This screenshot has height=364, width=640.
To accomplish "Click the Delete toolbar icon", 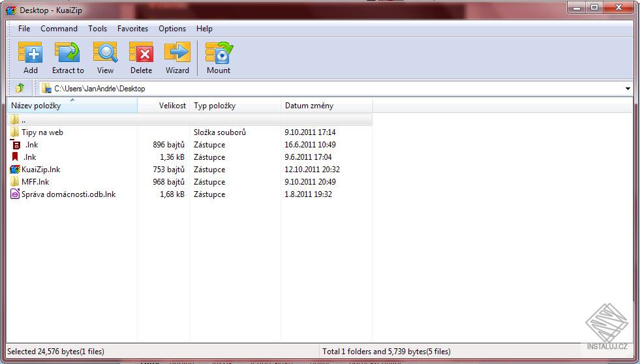I will [x=141, y=53].
